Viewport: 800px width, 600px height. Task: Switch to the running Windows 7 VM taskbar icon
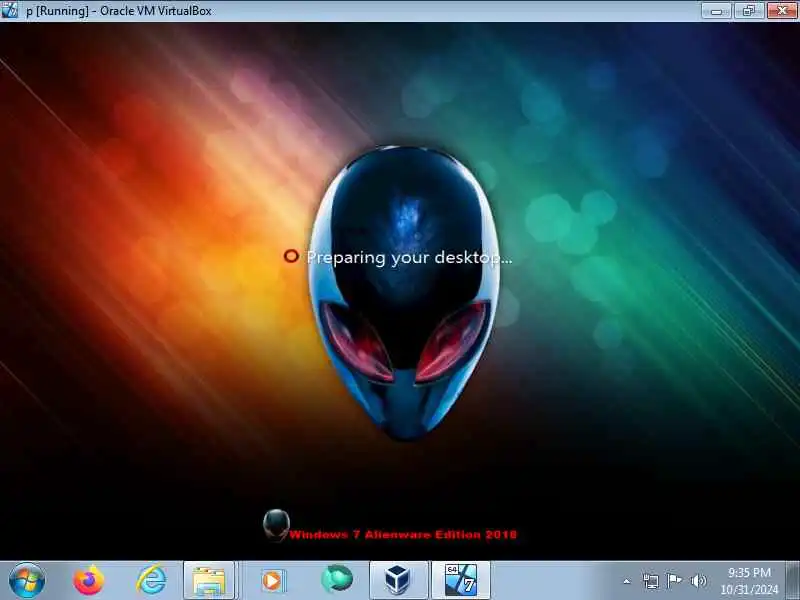click(461, 581)
